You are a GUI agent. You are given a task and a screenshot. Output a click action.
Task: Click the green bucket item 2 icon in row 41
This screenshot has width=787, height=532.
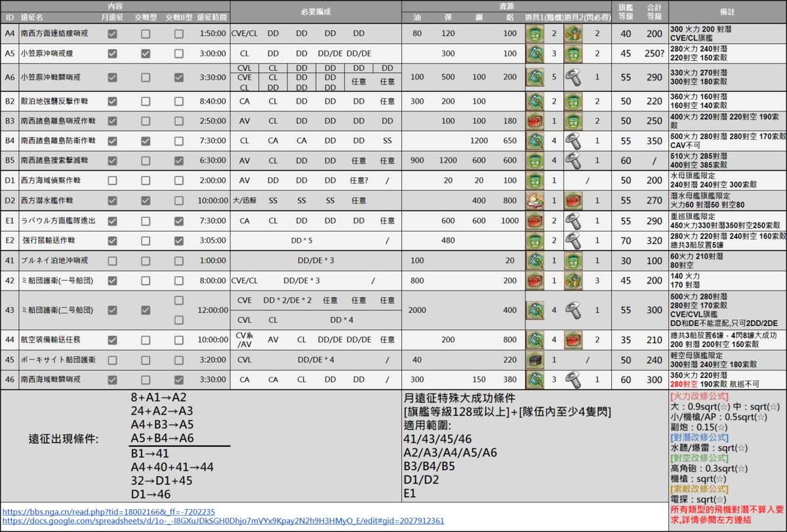point(574,260)
